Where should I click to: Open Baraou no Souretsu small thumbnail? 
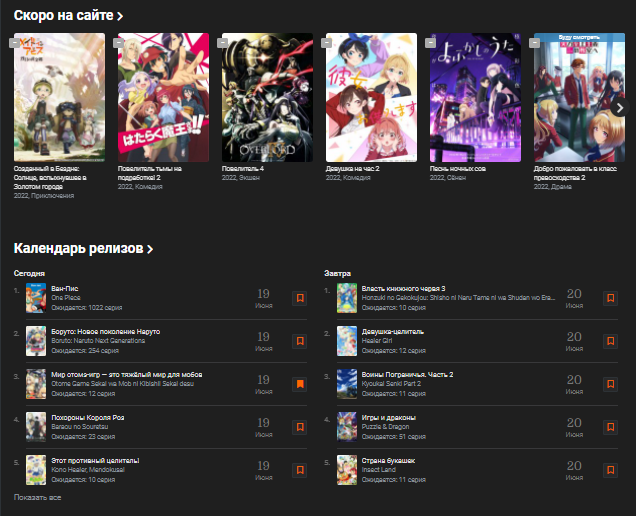[x=36, y=427]
